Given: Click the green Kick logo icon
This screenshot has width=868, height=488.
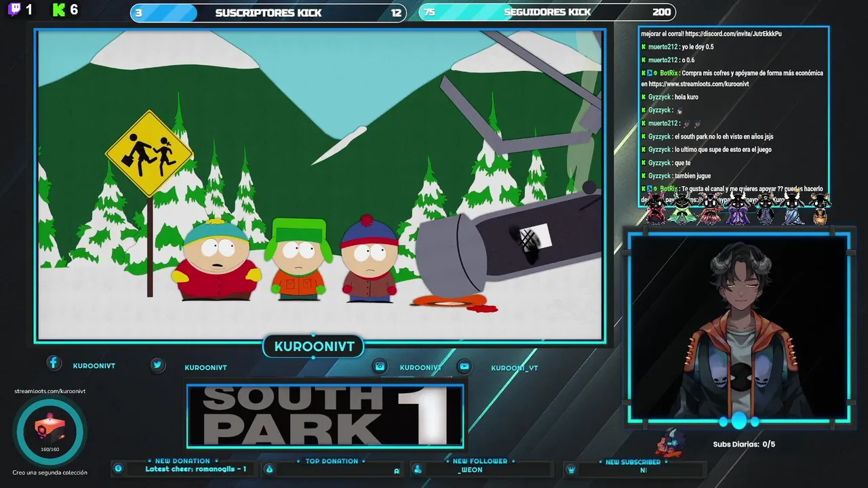Looking at the screenshot, I should coord(59,9).
